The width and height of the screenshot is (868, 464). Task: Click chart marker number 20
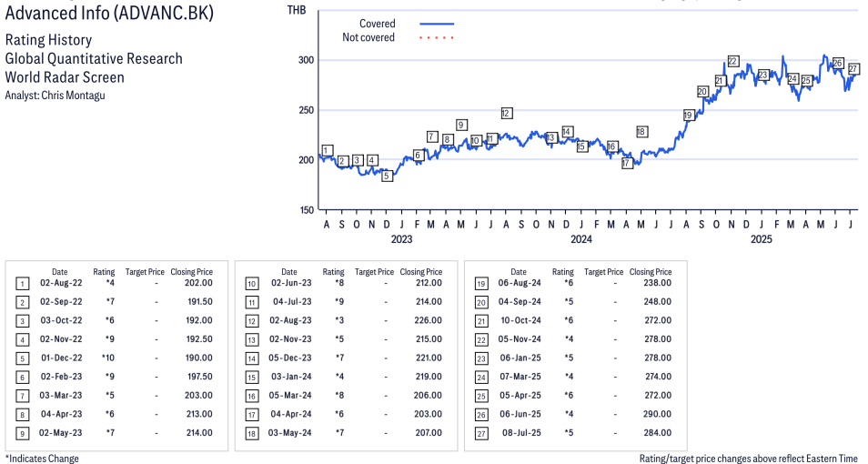click(702, 91)
